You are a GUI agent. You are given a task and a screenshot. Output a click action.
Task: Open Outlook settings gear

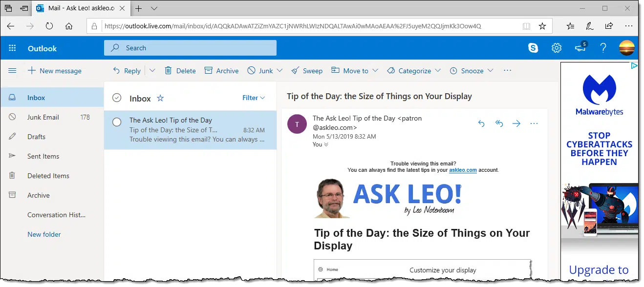[557, 48]
